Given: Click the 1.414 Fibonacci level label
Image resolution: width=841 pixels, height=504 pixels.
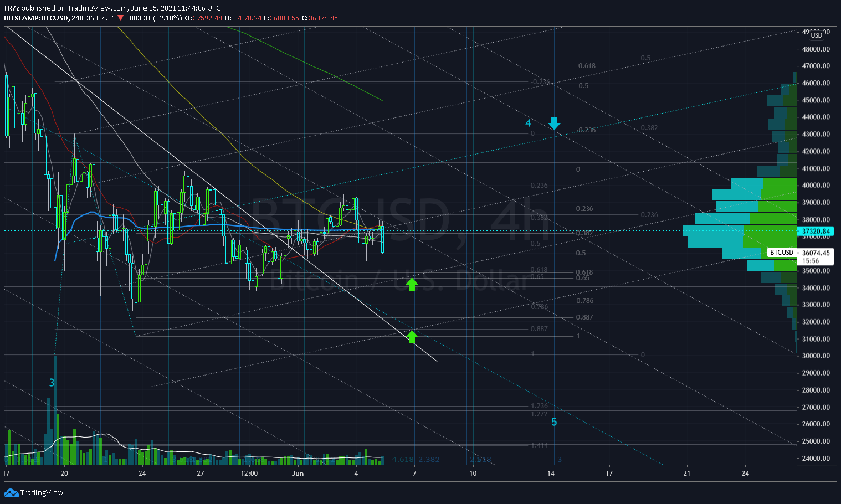Looking at the screenshot, I should coord(539,445).
